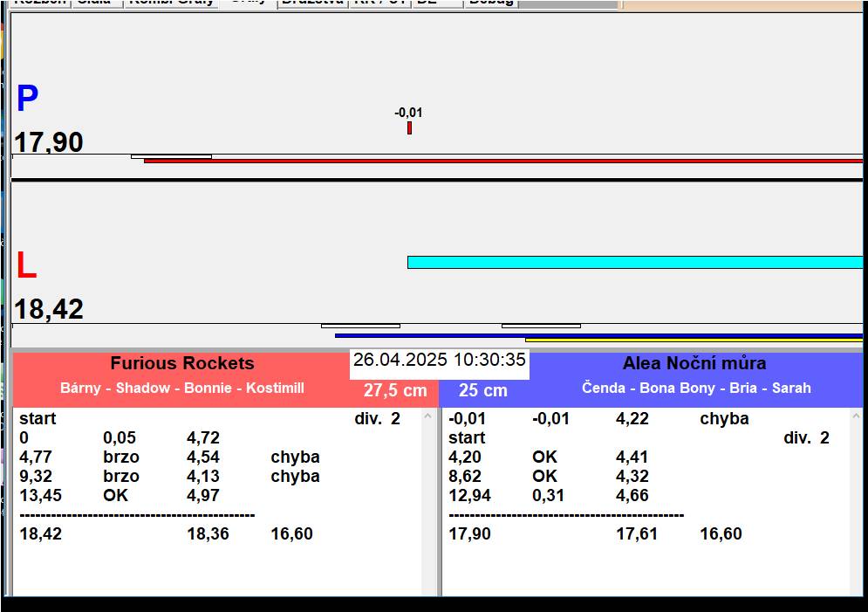Click the long red bar in P lane
Viewport: 868px width, 612px height.
tap(503, 162)
